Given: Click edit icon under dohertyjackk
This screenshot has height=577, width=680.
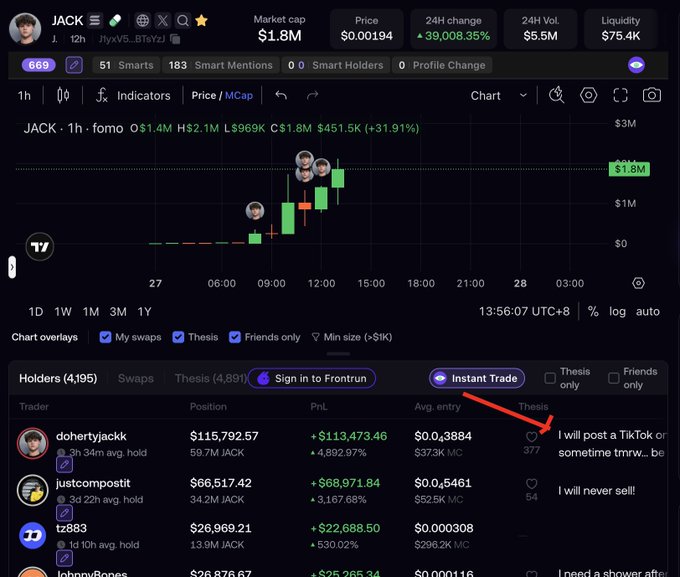Looking at the screenshot, I should pyautogui.click(x=64, y=465).
